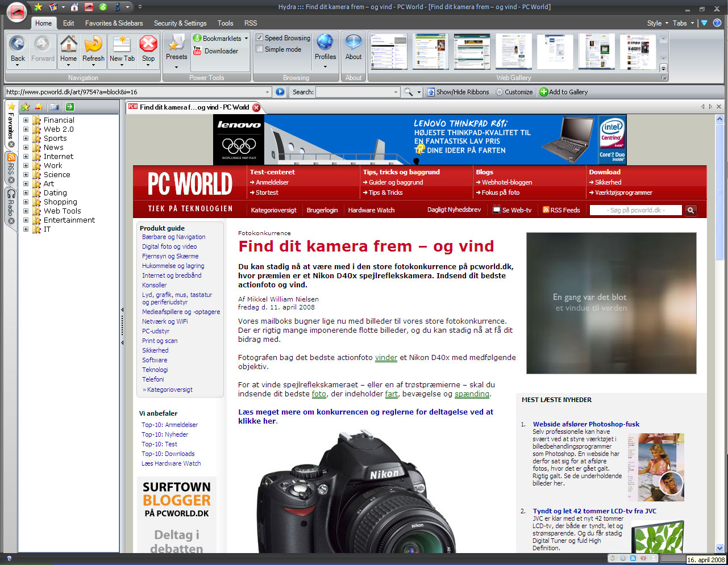Click the Profiles globe icon
Screen dimensions: 728x565
[325, 44]
